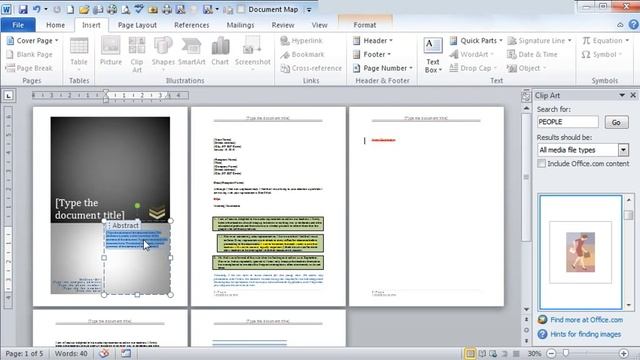Switch to Web Layout view
The image size is (640, 360).
[x=493, y=353]
